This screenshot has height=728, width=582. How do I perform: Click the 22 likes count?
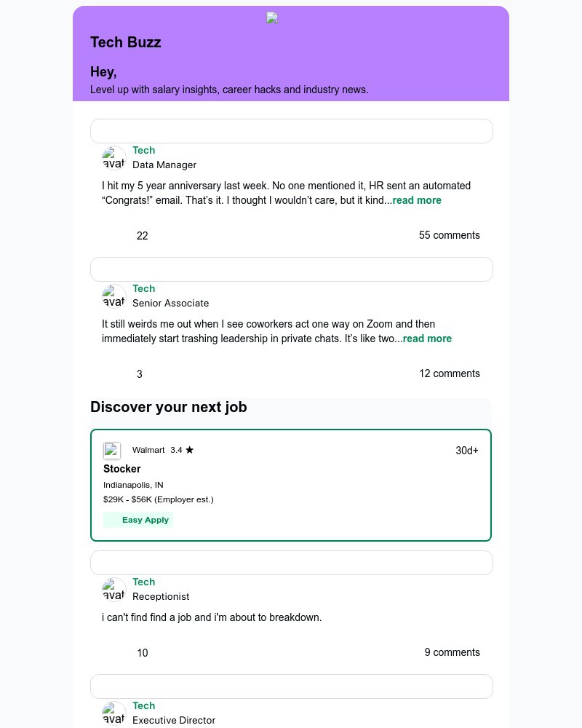pos(143,236)
